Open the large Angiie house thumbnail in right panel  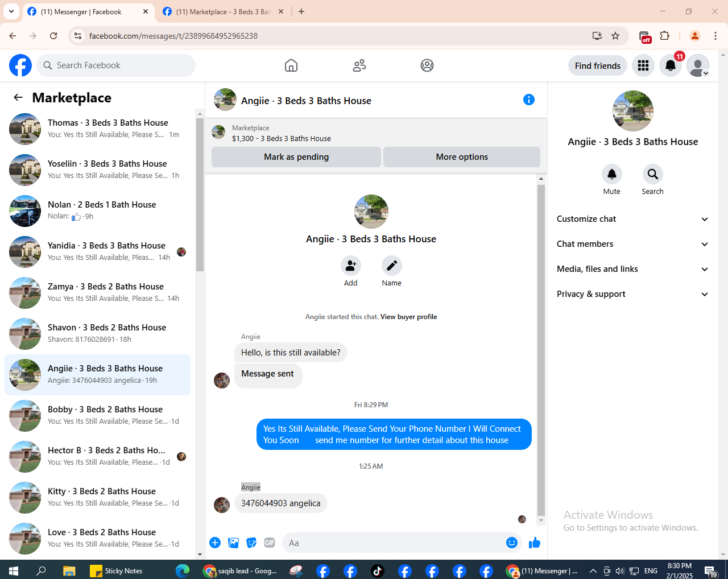633,111
